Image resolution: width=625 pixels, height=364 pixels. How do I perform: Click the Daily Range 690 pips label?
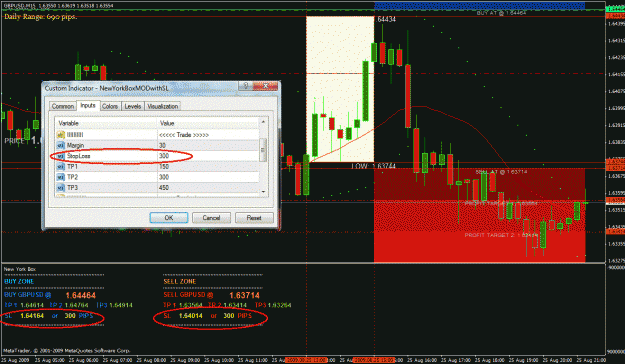(40, 17)
